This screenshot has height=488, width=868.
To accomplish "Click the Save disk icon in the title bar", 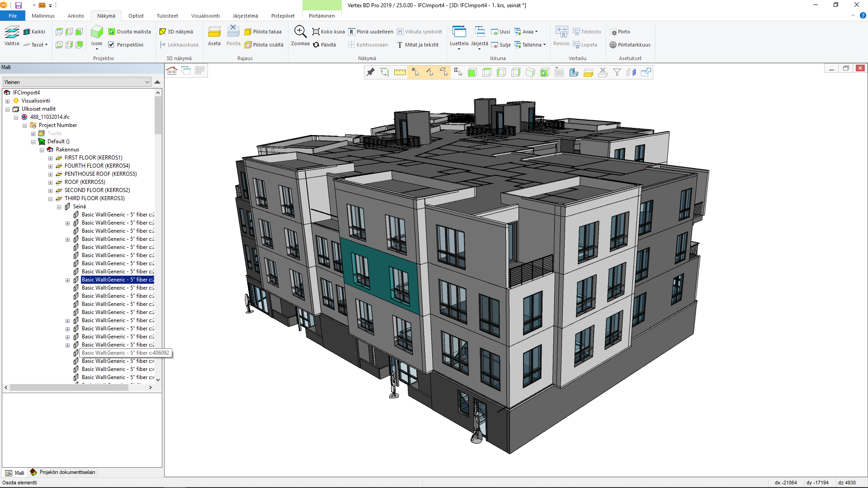I will pyautogui.click(x=19, y=5).
